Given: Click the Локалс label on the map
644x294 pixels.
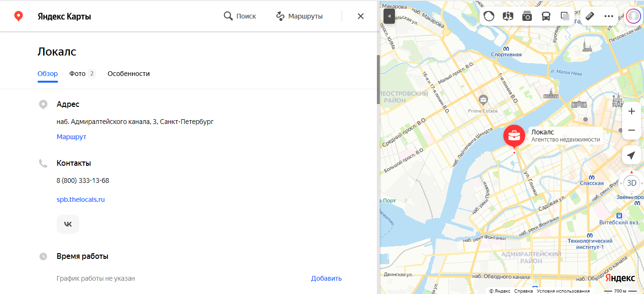Looking at the screenshot, I should 542,132.
